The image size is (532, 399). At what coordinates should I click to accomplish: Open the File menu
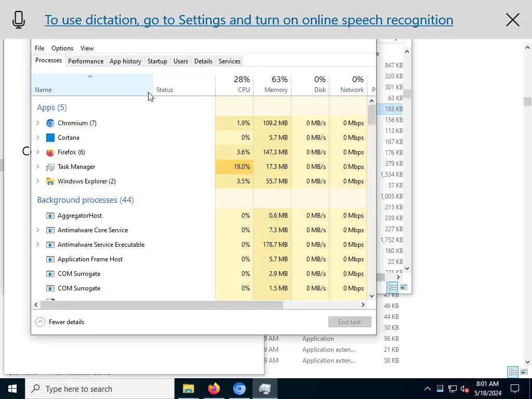tap(39, 48)
